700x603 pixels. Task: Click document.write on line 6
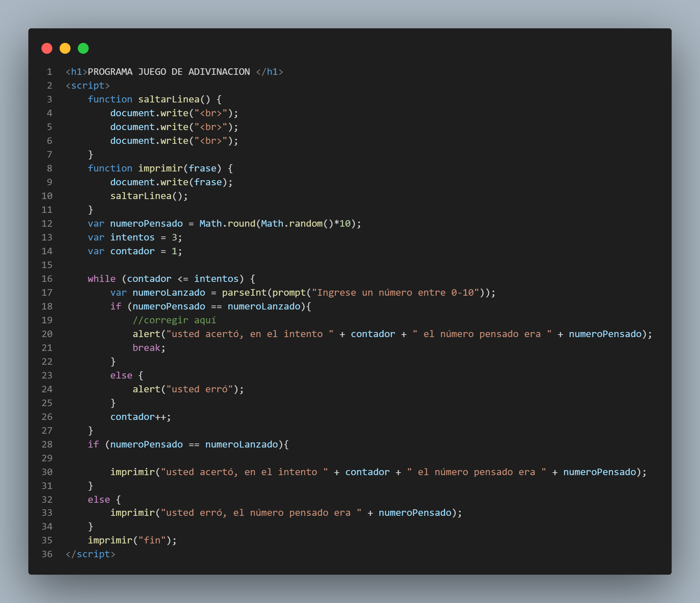coord(149,141)
